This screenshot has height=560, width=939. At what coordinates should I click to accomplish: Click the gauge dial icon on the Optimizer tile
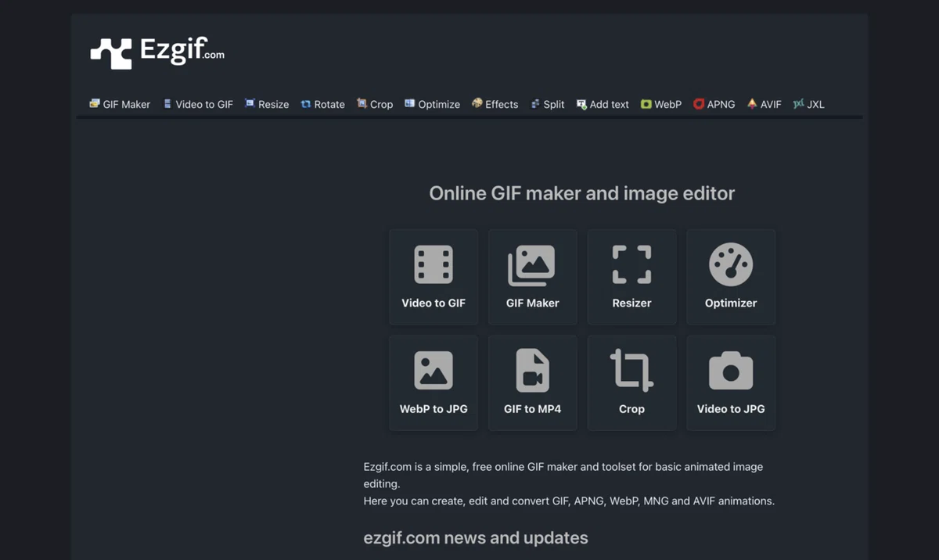(x=731, y=264)
